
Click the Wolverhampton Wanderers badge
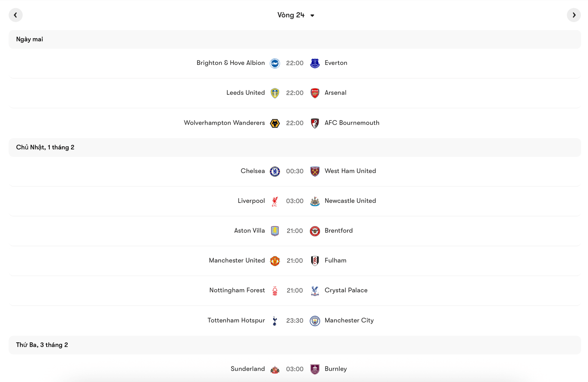[x=274, y=123]
